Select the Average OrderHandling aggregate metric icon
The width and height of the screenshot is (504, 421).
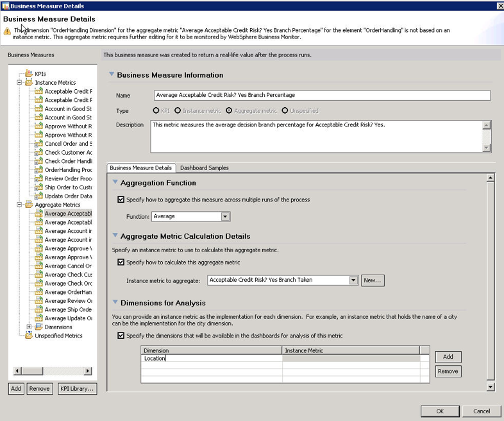[x=38, y=292]
